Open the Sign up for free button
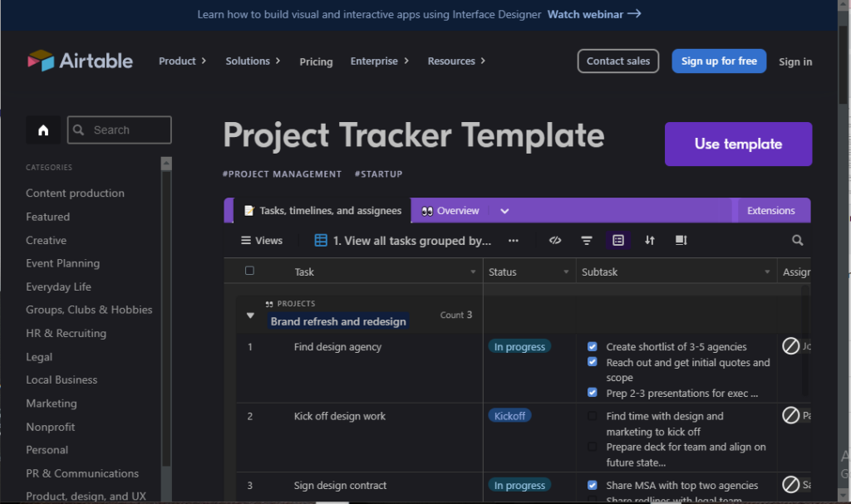 click(x=718, y=61)
